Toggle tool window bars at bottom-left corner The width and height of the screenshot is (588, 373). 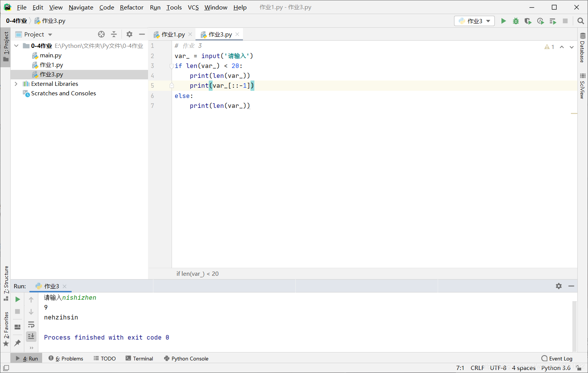6,368
